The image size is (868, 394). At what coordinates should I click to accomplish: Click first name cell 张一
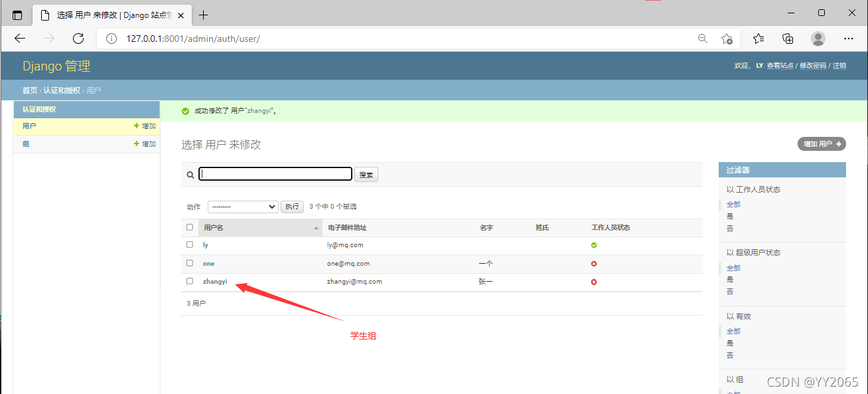[x=486, y=282]
